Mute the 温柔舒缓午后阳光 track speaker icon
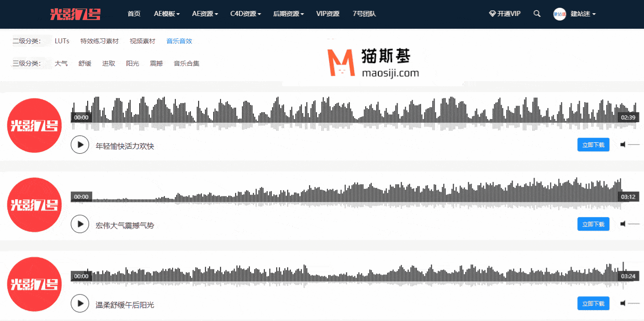 623,303
